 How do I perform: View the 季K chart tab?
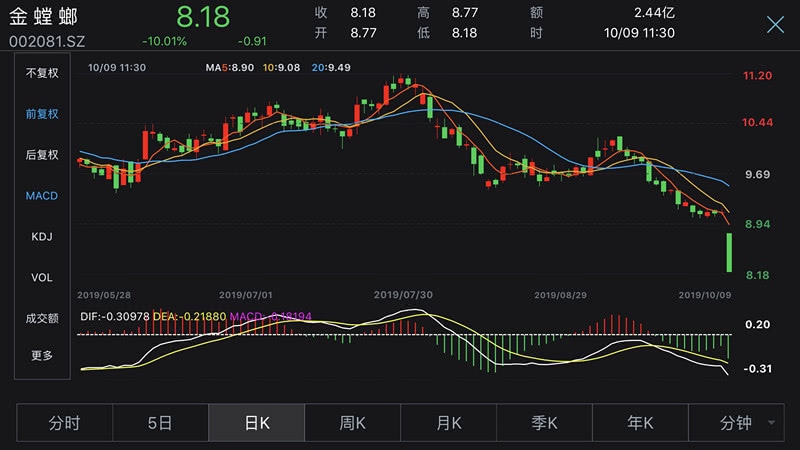[544, 423]
